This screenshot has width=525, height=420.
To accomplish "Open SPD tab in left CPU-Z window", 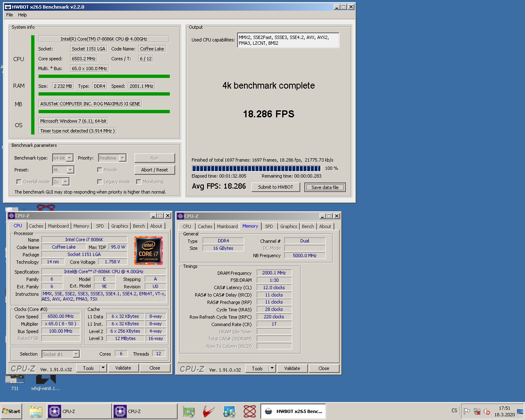I will click(100, 226).
